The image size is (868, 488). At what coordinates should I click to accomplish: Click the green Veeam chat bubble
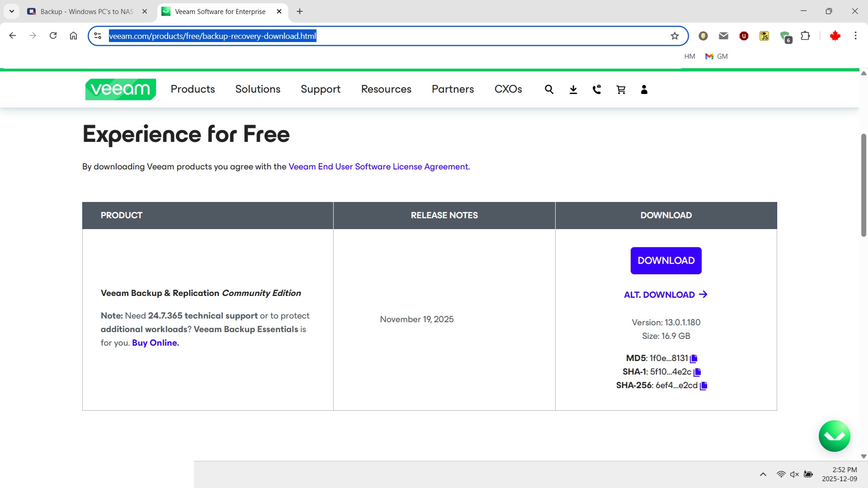coord(834,436)
